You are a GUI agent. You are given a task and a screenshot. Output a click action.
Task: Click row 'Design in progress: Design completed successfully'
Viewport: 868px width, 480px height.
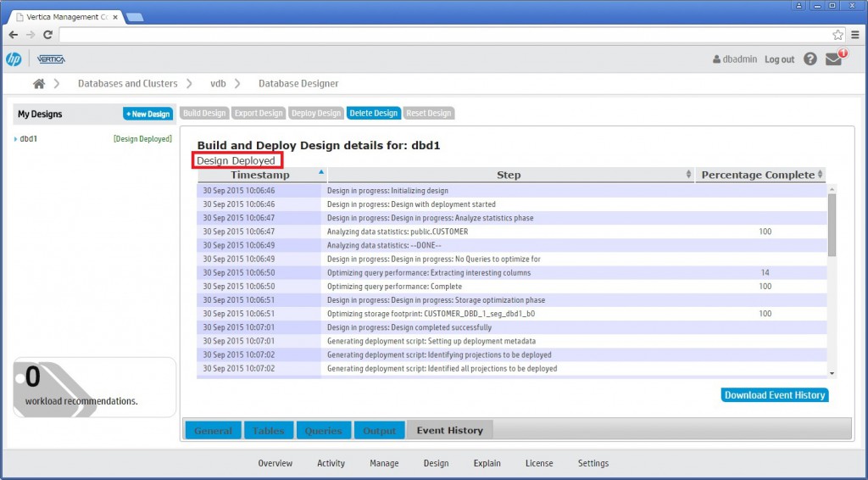pos(511,327)
